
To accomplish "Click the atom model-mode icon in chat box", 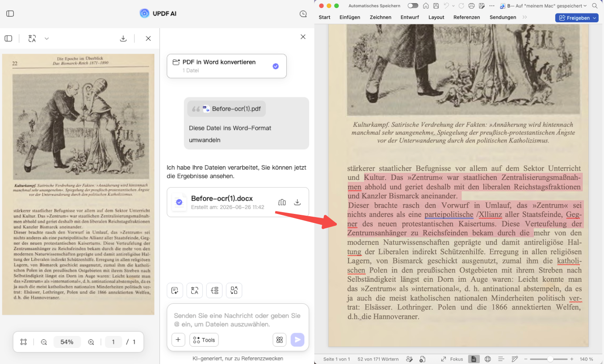I will [280, 340].
